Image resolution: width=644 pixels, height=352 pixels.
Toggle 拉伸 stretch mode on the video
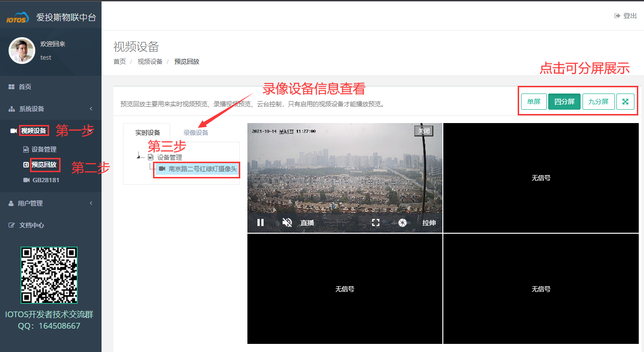[429, 222]
